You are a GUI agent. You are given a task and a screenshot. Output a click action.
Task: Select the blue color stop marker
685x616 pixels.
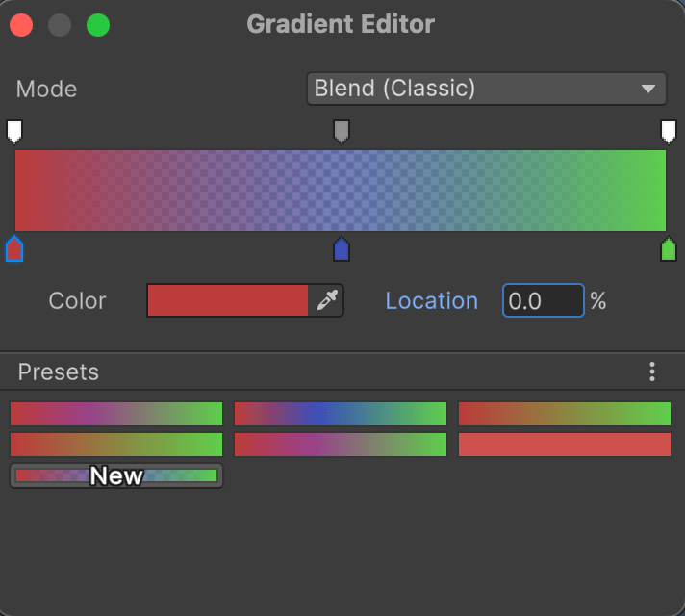342,250
